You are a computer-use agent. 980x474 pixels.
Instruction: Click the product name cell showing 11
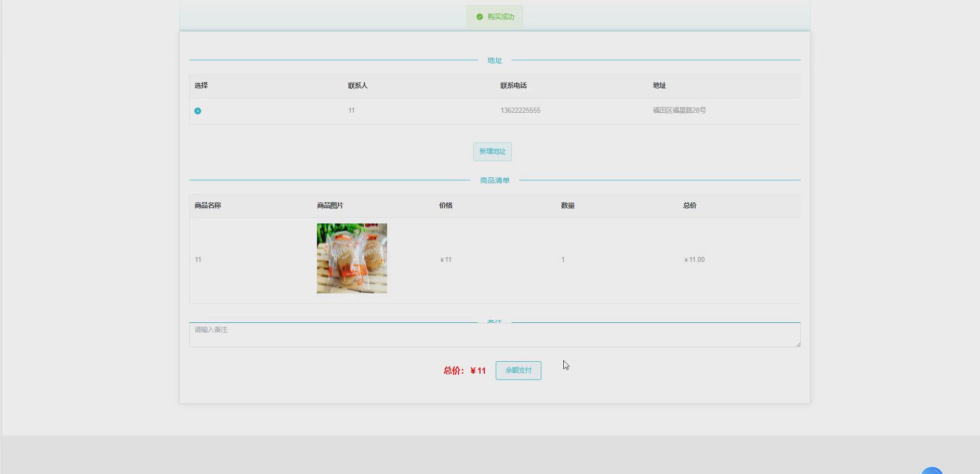(x=197, y=259)
